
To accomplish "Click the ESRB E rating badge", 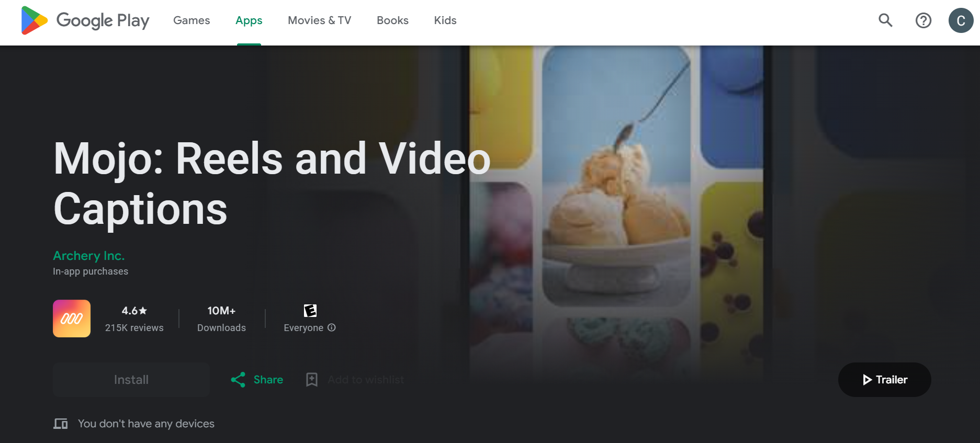I will (310, 311).
